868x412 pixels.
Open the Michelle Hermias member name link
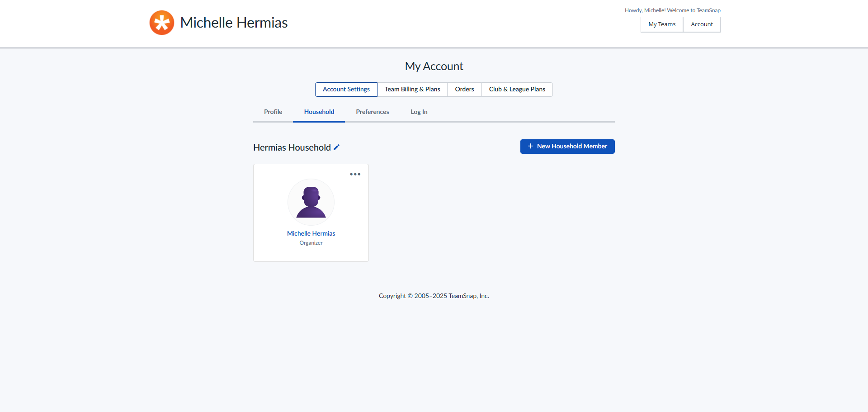point(311,233)
